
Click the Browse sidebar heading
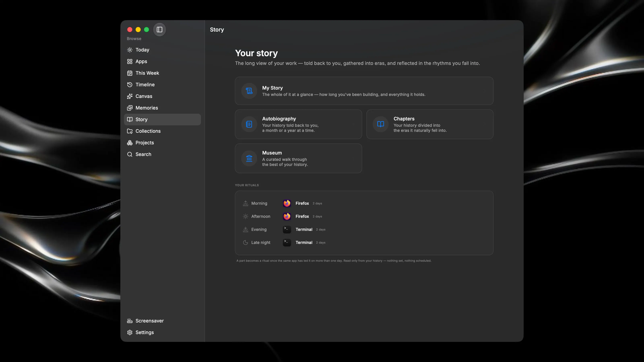134,39
